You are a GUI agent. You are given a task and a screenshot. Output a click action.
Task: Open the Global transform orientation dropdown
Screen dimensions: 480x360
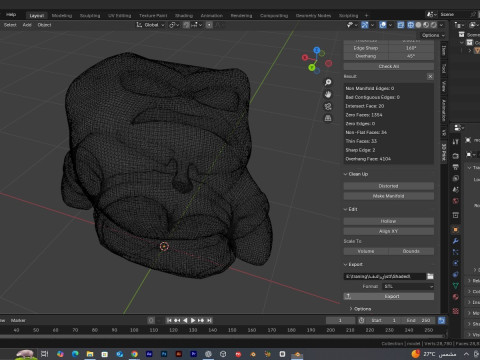click(150, 25)
